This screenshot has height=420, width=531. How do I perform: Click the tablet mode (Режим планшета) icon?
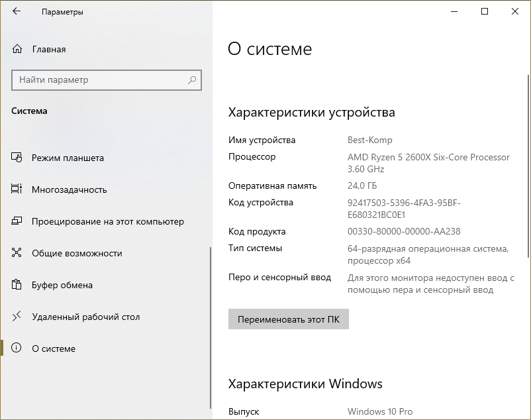coord(17,158)
